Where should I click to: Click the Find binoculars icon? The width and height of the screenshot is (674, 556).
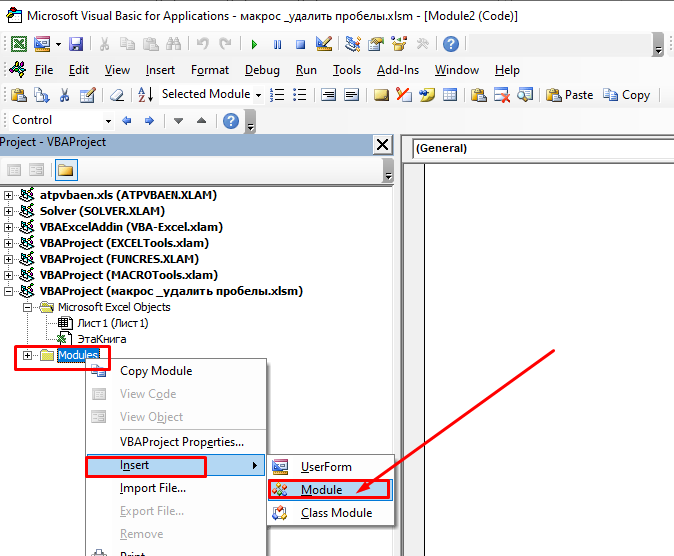pos(174,44)
